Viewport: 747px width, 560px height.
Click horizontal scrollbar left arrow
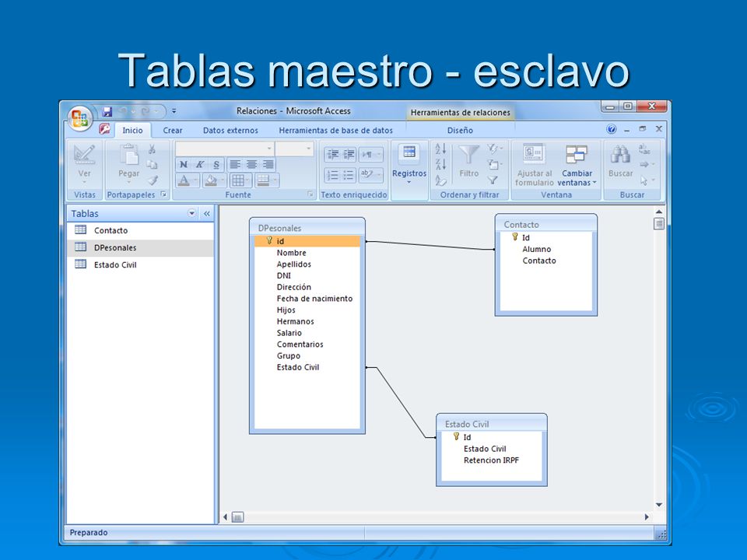coord(226,517)
